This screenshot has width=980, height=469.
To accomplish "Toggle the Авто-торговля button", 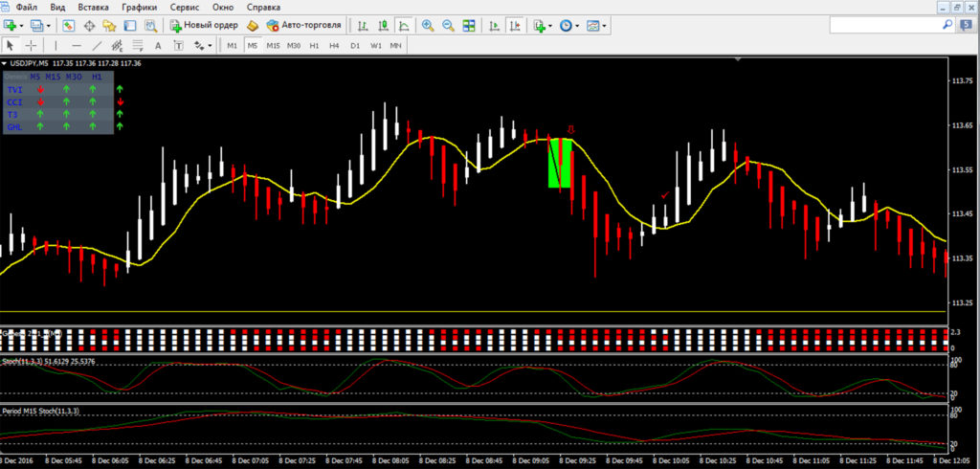I will pos(303,26).
